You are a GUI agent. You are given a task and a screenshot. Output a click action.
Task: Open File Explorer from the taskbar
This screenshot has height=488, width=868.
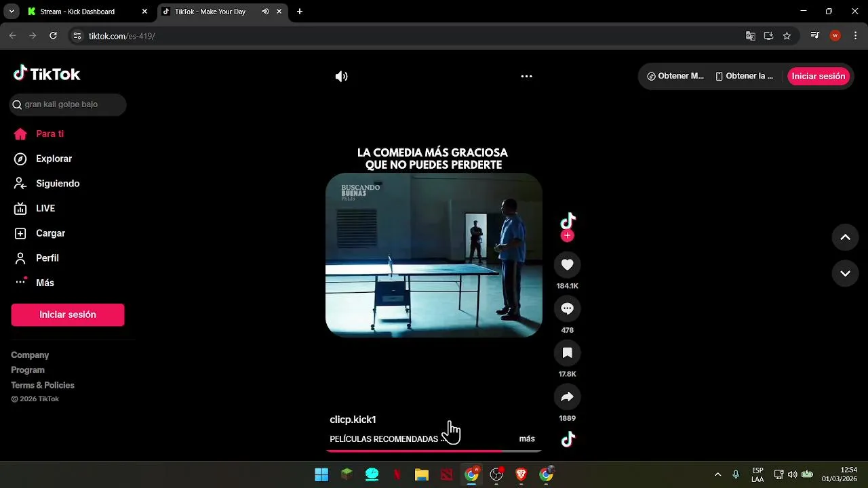coord(422,474)
